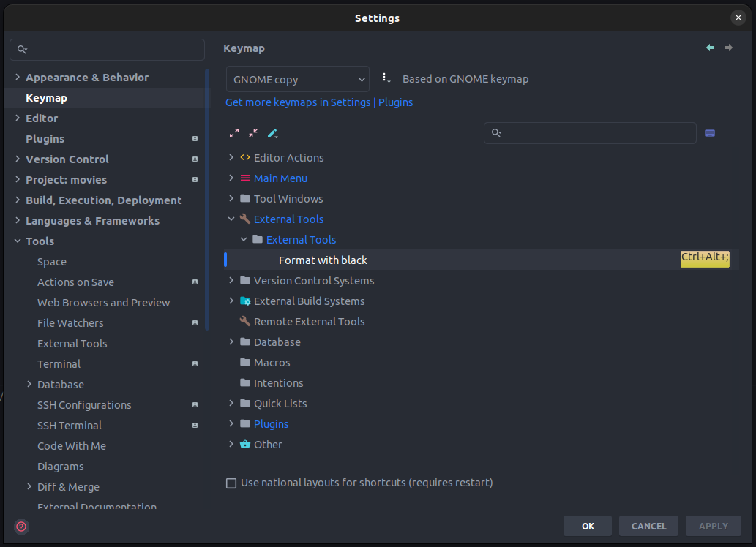Expand the Editor Actions tree node
The height and width of the screenshot is (547, 756).
231,158
